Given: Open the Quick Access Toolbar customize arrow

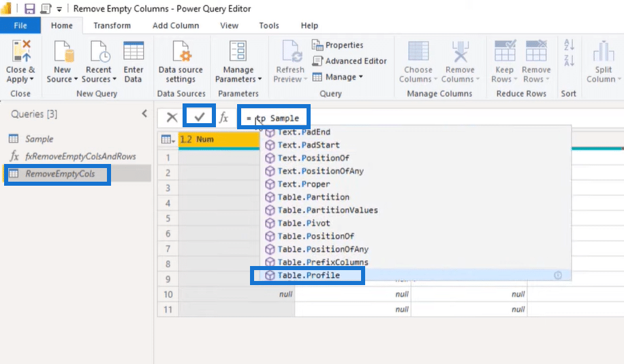Looking at the screenshot, I should click(x=59, y=9).
